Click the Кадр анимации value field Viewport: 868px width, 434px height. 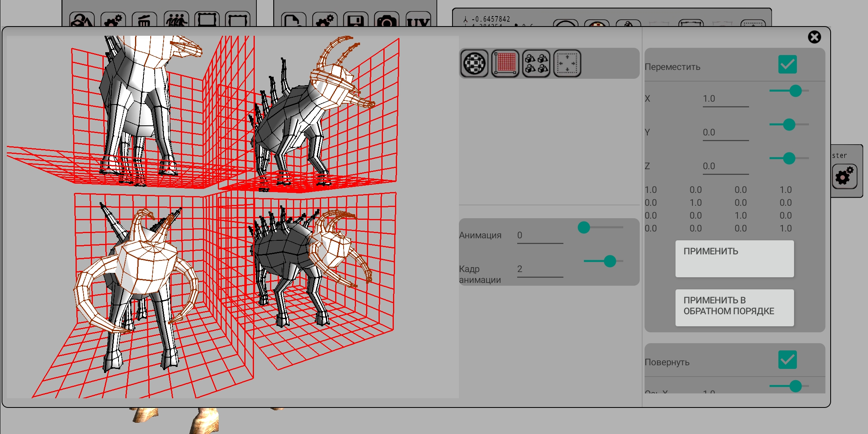540,269
